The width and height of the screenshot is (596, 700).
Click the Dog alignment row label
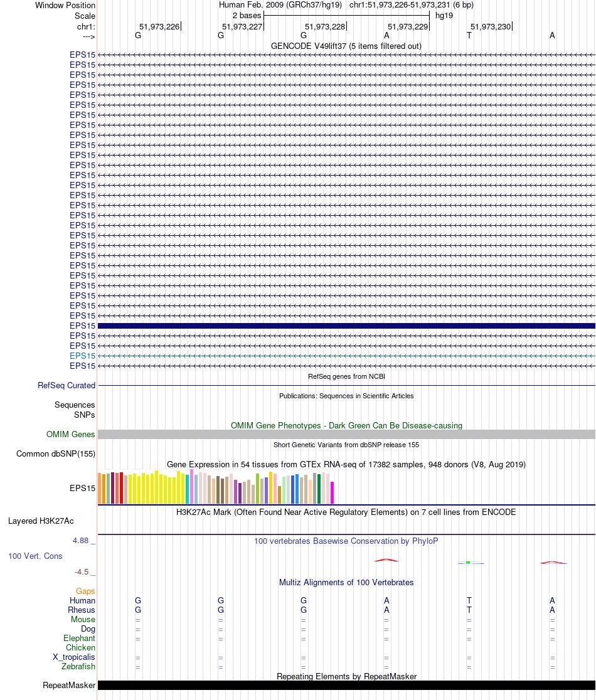88,629
